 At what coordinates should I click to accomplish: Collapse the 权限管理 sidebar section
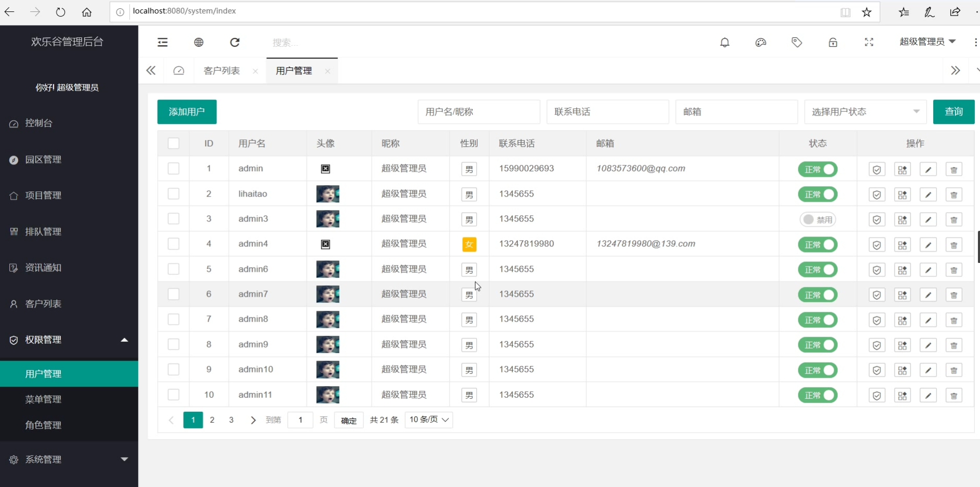(x=69, y=340)
